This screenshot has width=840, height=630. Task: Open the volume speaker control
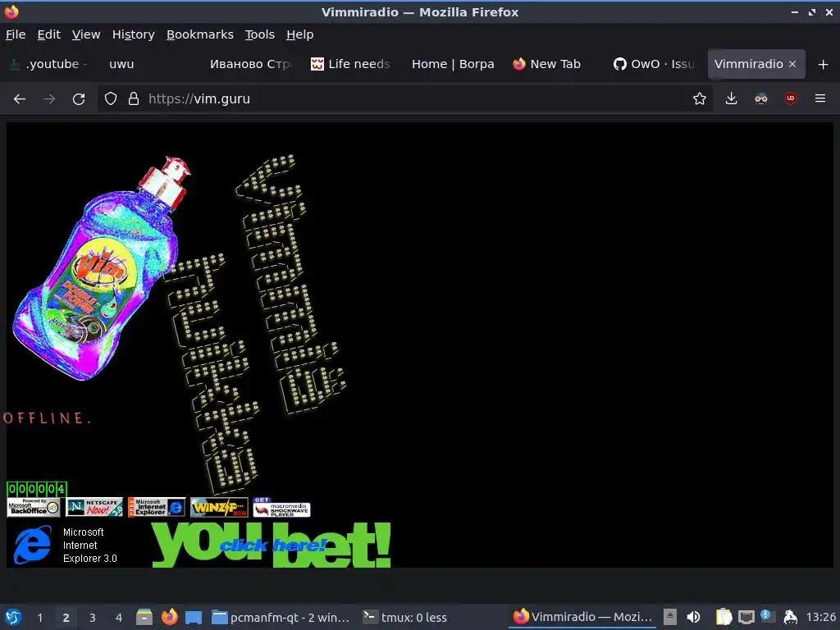693,617
